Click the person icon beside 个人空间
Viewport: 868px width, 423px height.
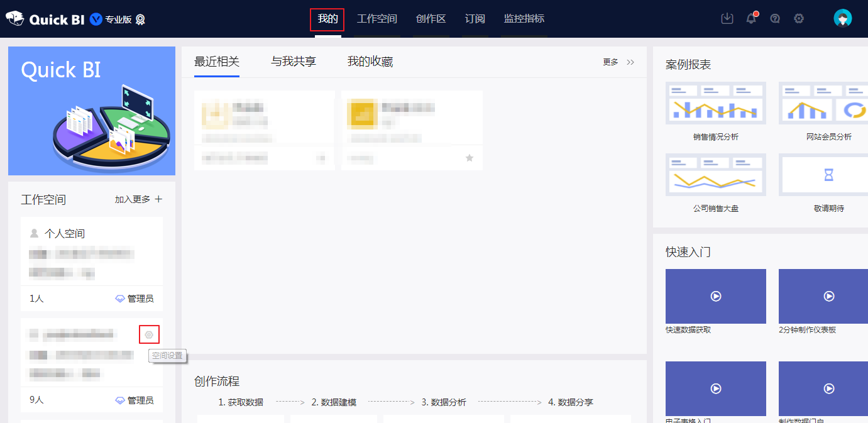(34, 233)
